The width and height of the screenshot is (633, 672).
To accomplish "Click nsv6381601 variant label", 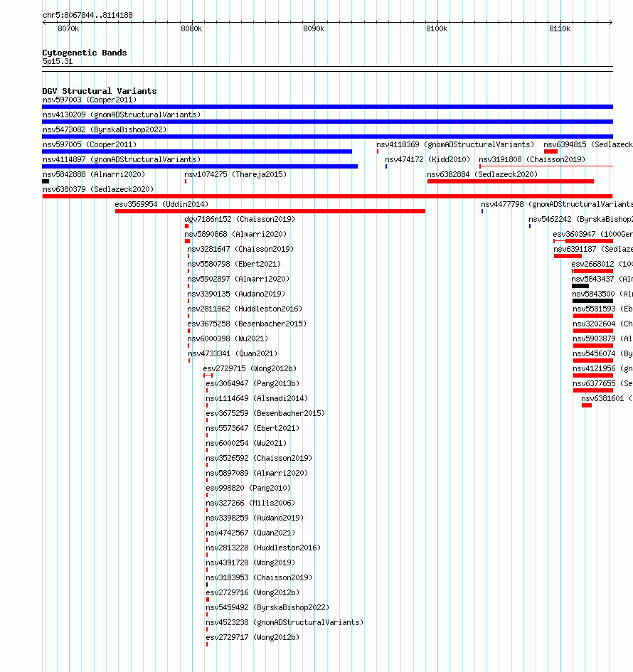I will (x=607, y=399).
